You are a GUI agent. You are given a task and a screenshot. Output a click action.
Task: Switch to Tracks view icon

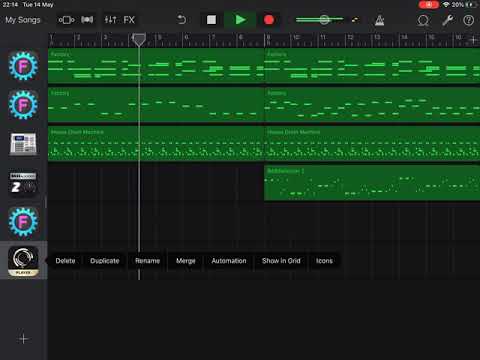point(87,20)
